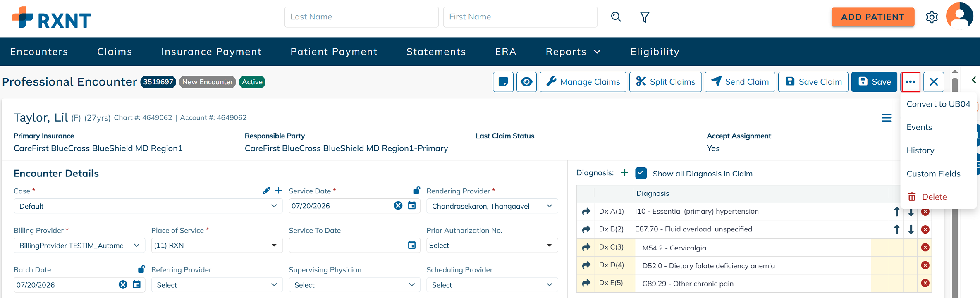This screenshot has width=980, height=298.
Task: Clear the Service Date value
Action: coord(398,206)
